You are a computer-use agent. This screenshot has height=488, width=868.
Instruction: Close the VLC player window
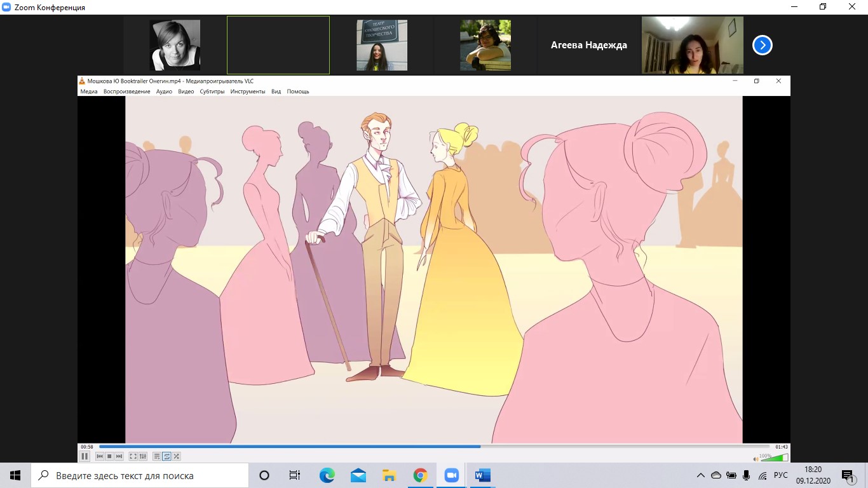tap(778, 81)
